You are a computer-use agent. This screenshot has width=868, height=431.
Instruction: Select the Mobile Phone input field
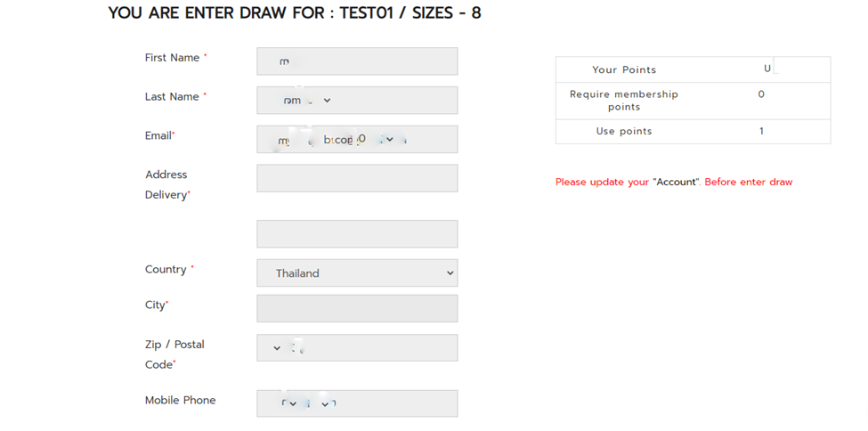point(357,403)
